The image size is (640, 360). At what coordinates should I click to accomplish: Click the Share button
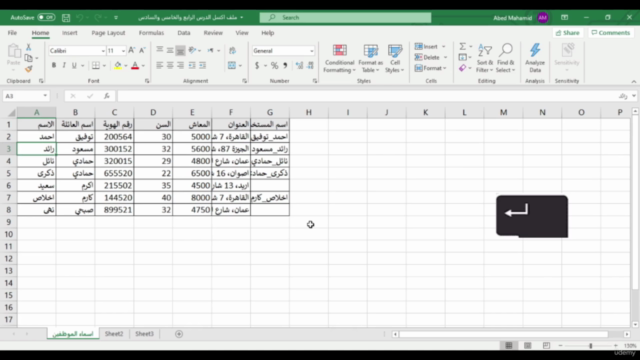(567, 33)
